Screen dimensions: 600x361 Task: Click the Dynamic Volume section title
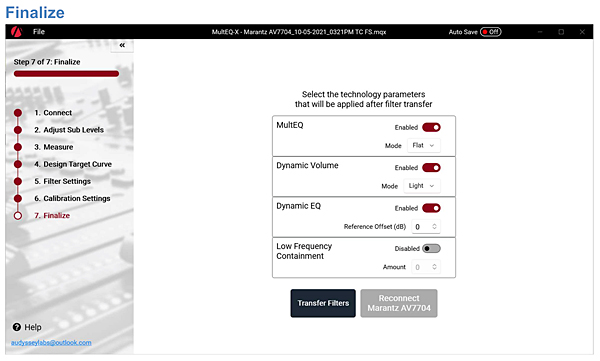tap(307, 166)
